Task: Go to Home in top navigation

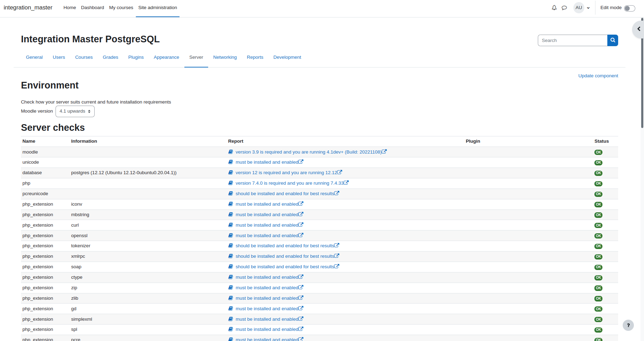Action: 70,8
